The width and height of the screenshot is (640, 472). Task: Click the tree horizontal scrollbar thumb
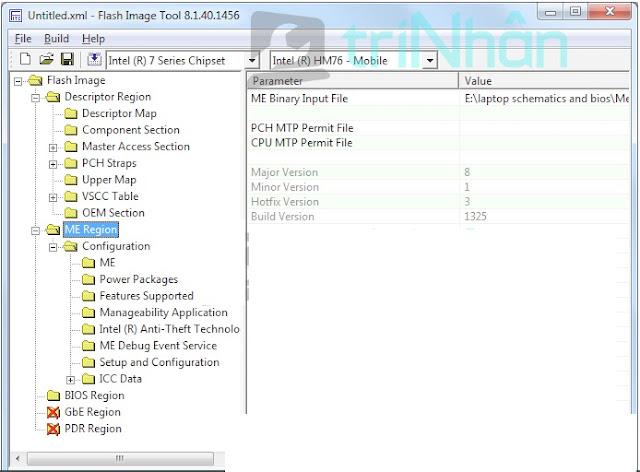(x=120, y=458)
